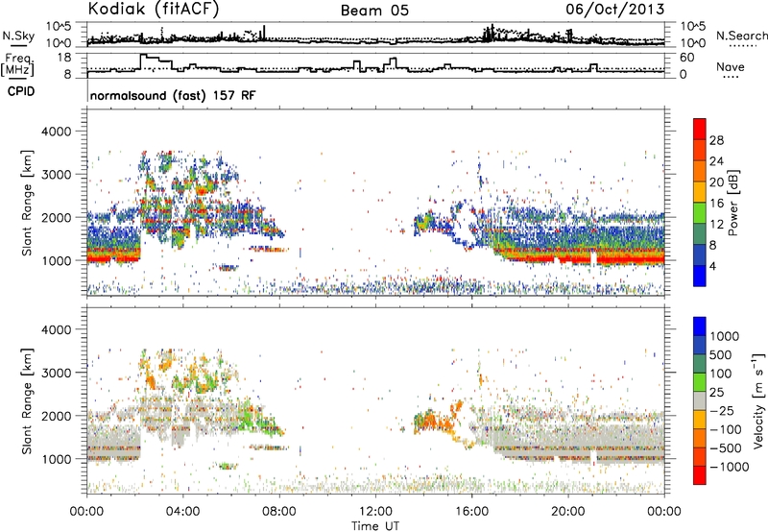Click velocity colorbar value '-1000'
This screenshot has height=532, width=768.
(729, 467)
